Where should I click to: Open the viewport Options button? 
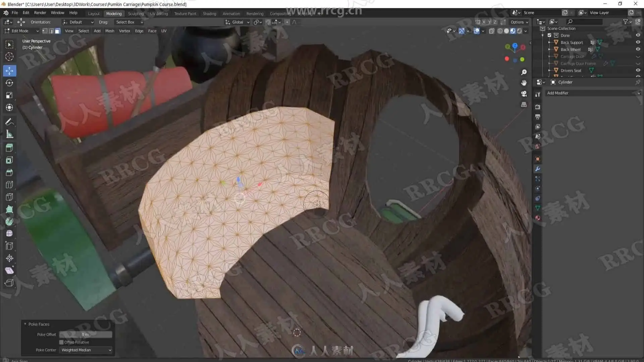[x=519, y=22]
